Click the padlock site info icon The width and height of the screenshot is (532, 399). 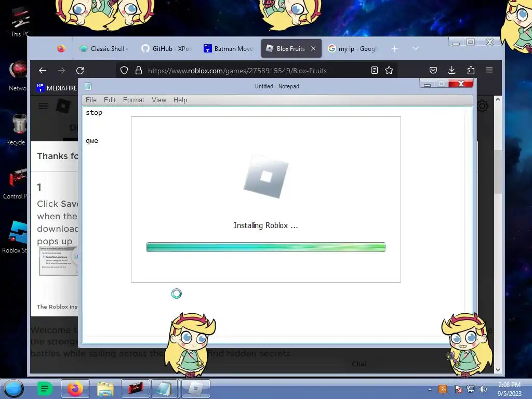point(138,70)
